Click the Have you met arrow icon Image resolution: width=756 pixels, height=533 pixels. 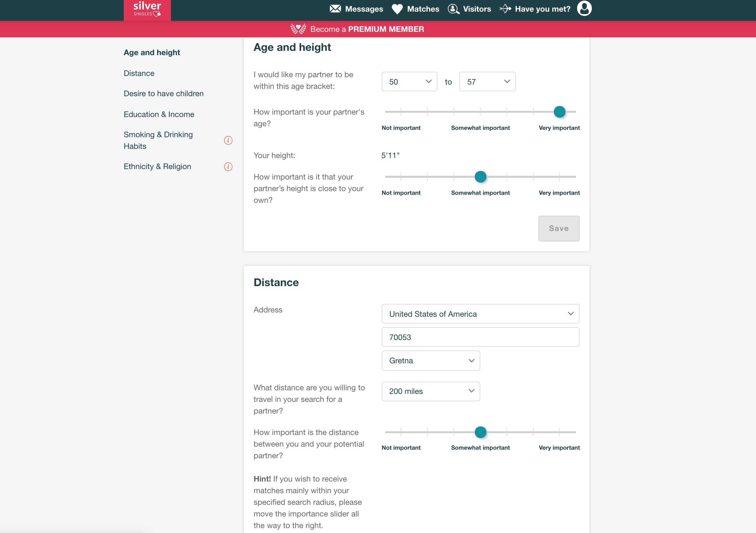coord(505,9)
